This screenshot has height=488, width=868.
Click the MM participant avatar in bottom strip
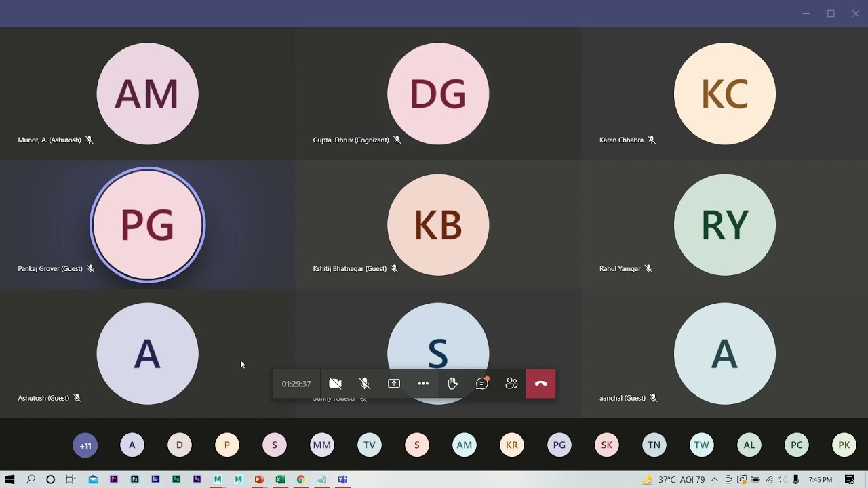(x=321, y=445)
